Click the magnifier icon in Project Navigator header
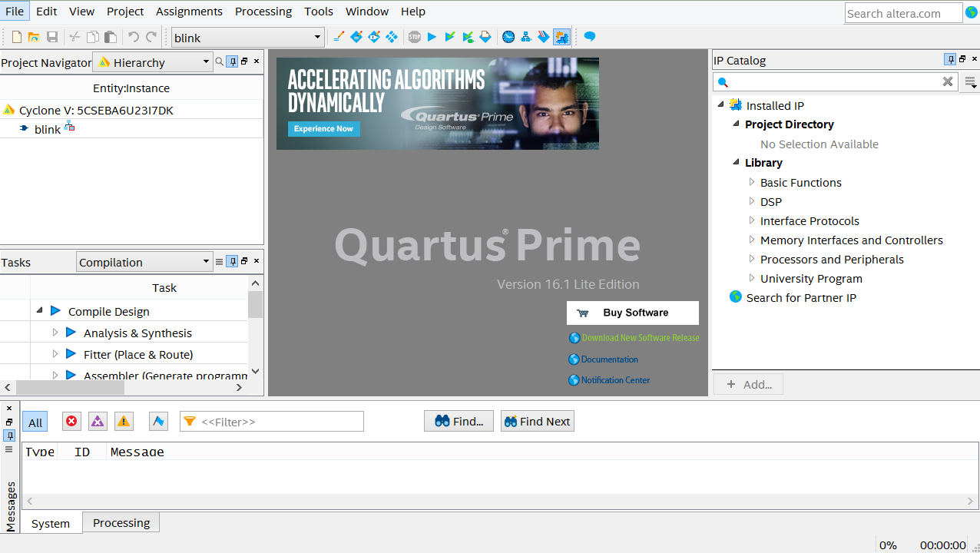Viewport: 980px width, 553px height. (x=220, y=62)
